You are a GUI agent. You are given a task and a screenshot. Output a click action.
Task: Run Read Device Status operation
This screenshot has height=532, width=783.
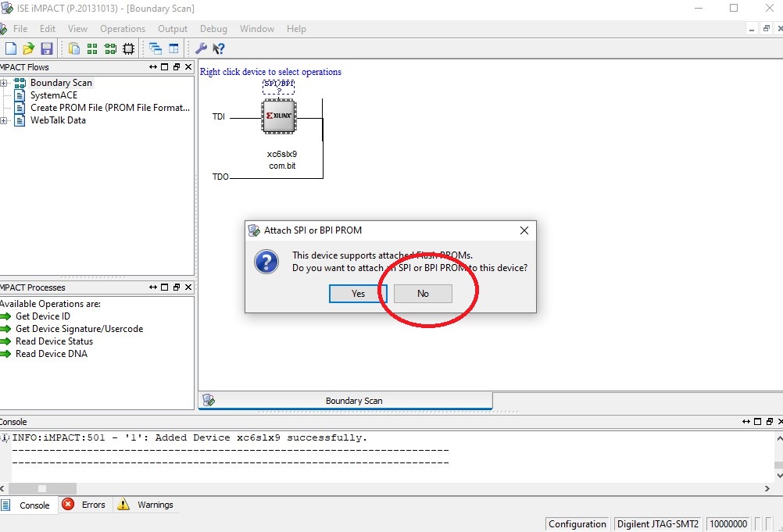(54, 341)
